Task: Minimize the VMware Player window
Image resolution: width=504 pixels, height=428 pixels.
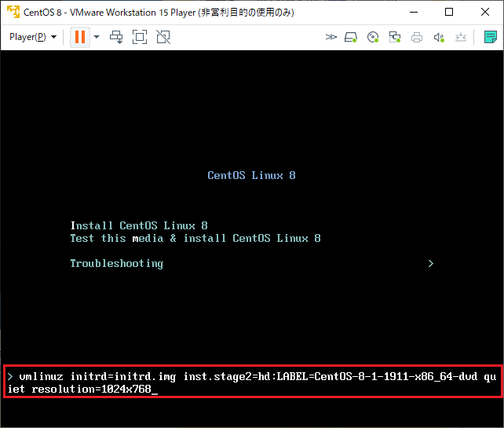Action: (x=414, y=13)
